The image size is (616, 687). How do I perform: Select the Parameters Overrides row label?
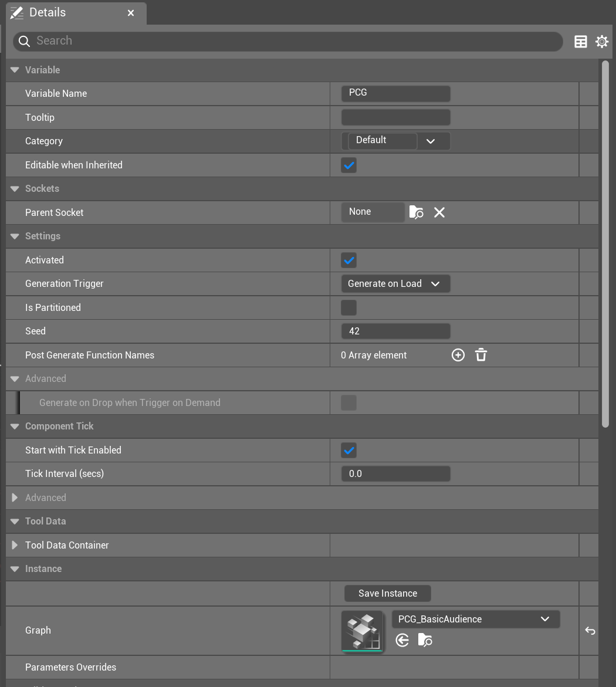click(70, 667)
